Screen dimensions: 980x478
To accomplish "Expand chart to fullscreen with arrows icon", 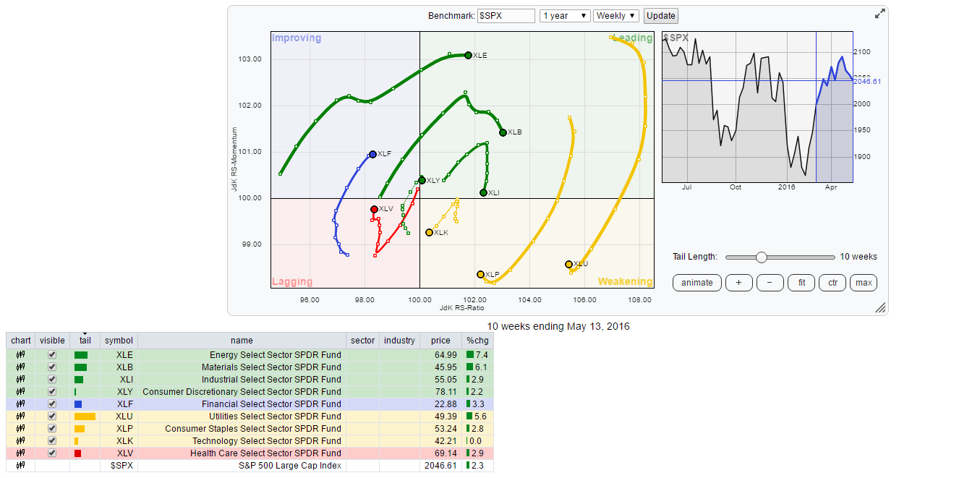I will [x=879, y=14].
